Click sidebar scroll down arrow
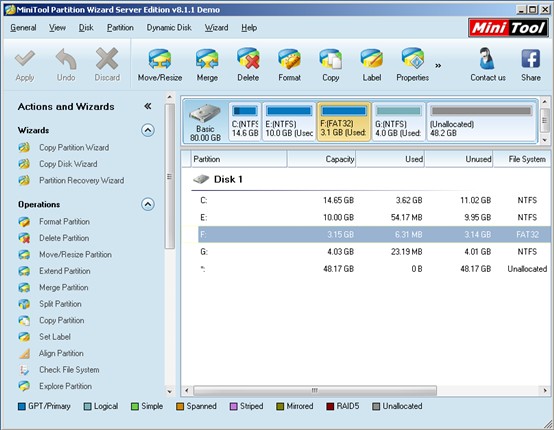Image resolution: width=554 pixels, height=430 pixels. [x=170, y=391]
